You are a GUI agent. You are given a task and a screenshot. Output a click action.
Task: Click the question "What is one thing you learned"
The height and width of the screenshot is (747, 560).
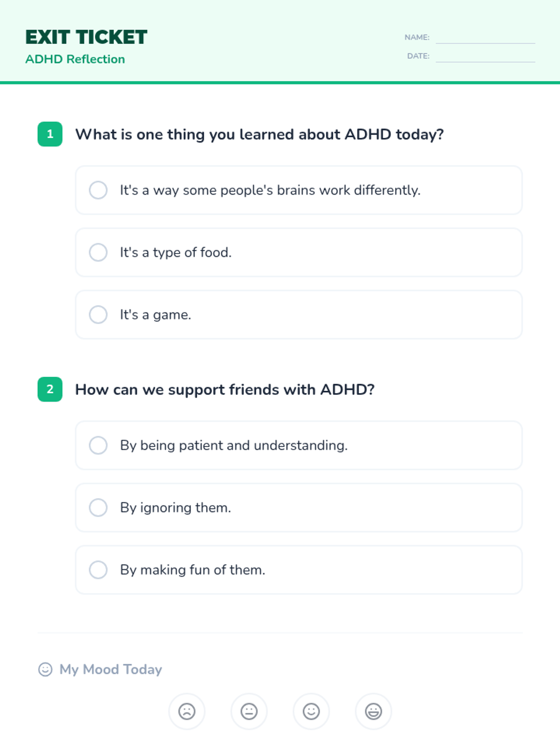pos(259,134)
